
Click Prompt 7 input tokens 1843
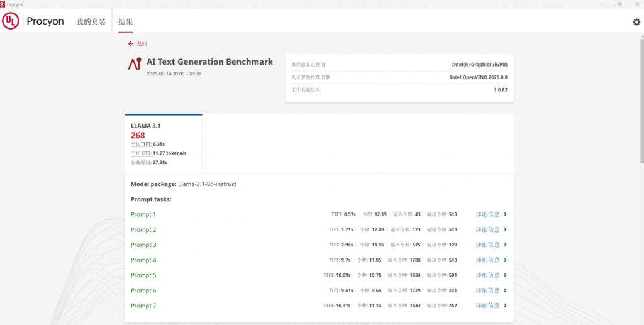[x=415, y=306]
